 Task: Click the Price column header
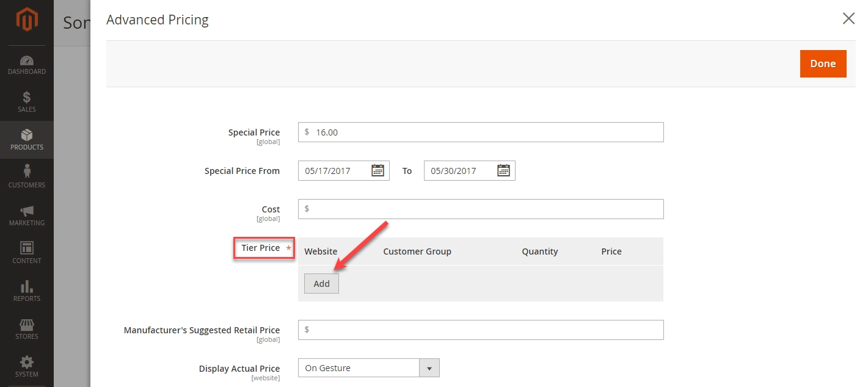pyautogui.click(x=611, y=251)
